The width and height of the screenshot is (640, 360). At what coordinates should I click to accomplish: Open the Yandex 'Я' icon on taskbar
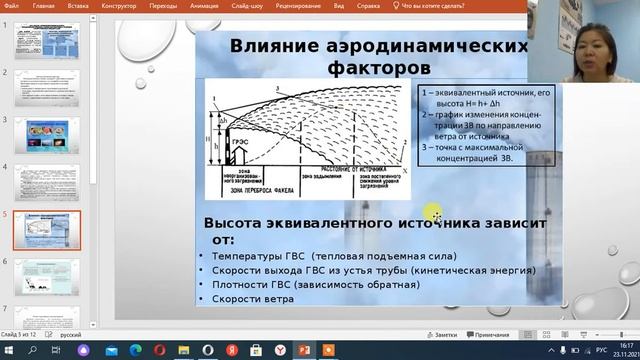tap(232, 350)
